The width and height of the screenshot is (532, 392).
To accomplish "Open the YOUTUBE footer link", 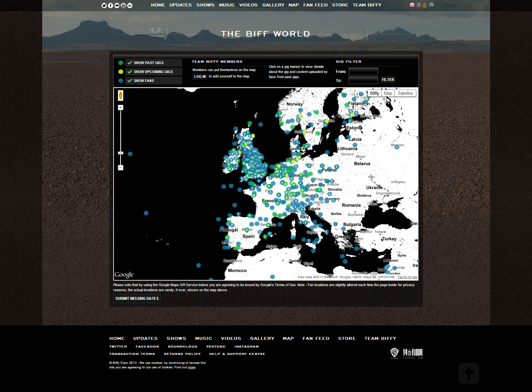I will point(216,347).
